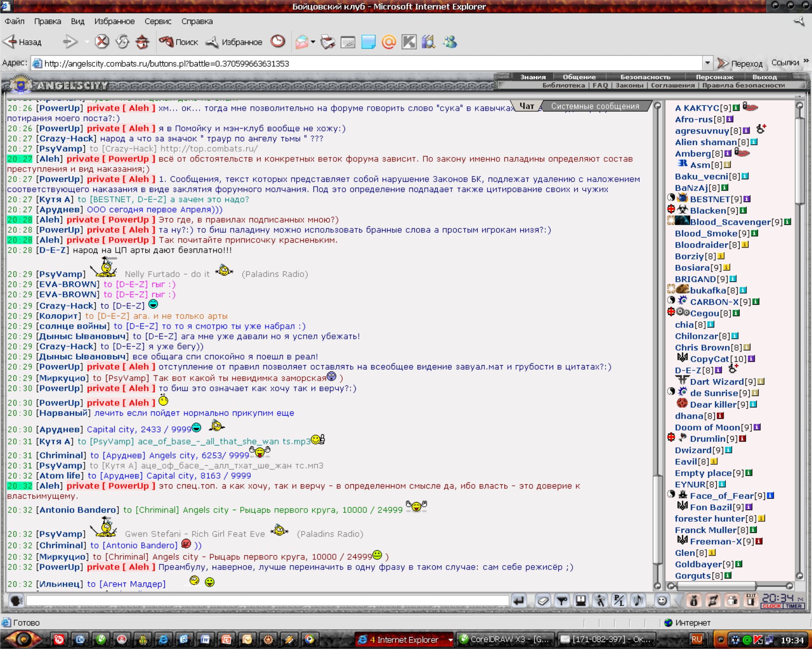Click the address bar URL field
The image size is (812, 649).
pyautogui.click(x=367, y=63)
